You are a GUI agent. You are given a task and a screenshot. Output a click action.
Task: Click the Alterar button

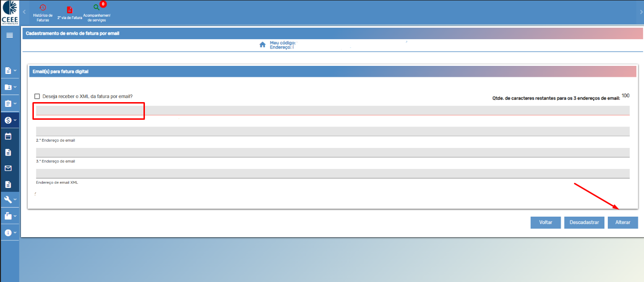point(623,223)
